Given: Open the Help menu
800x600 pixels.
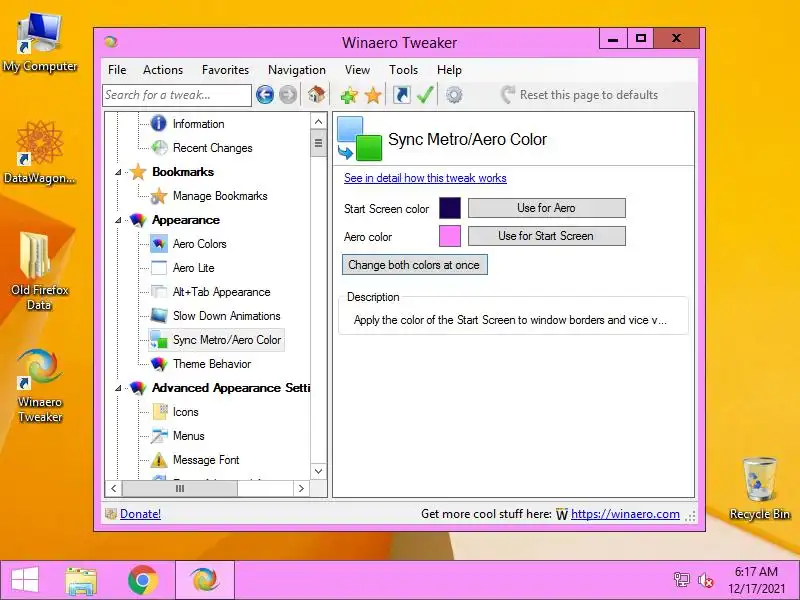Looking at the screenshot, I should [449, 70].
